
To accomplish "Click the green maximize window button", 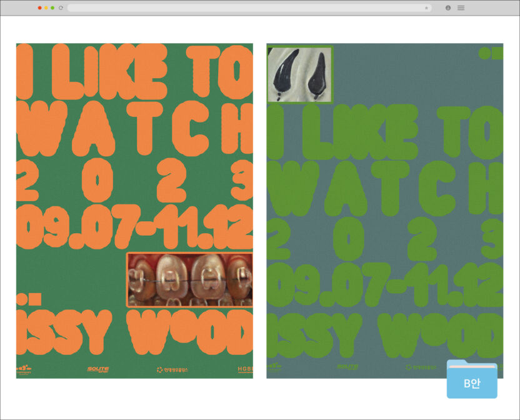I will point(52,7).
